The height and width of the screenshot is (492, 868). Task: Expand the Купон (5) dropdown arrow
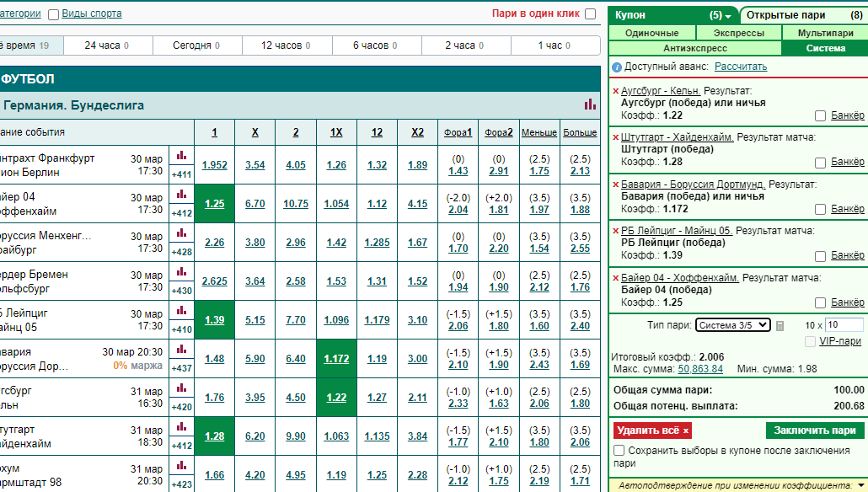[x=728, y=16]
